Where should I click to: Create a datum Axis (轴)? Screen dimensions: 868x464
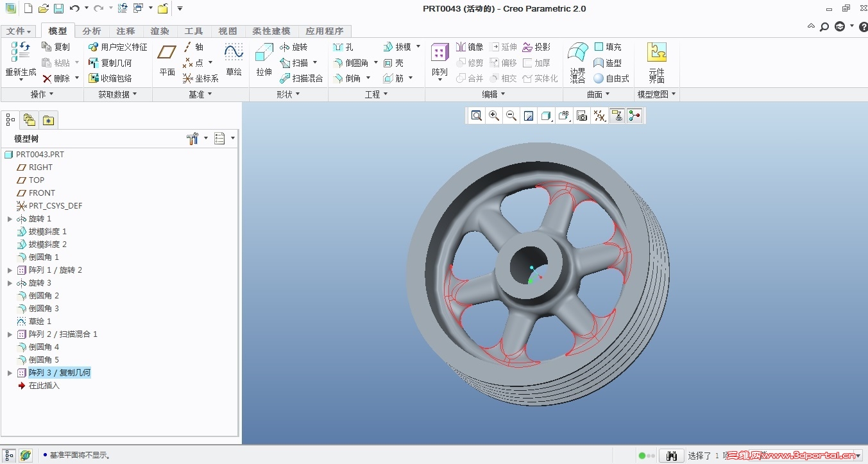click(x=193, y=47)
